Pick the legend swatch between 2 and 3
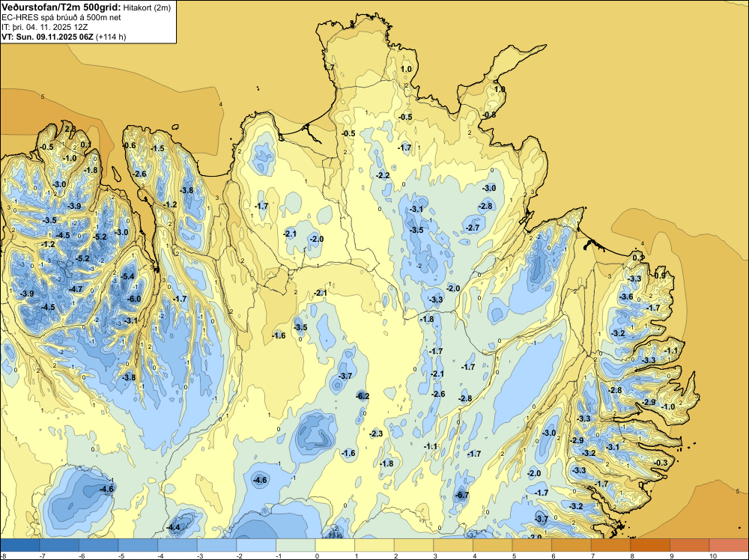 coord(414,545)
